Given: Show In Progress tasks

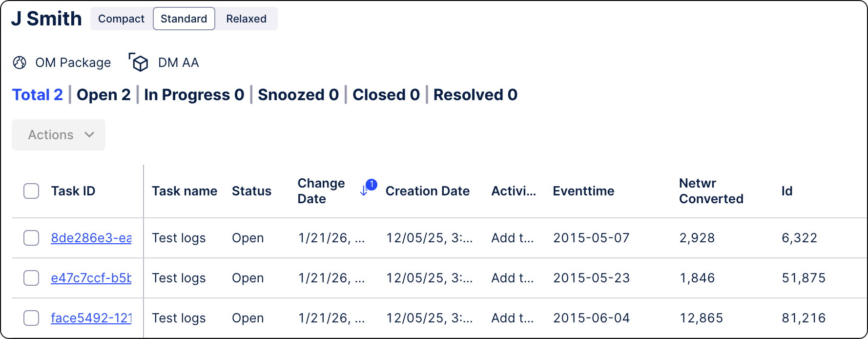Looking at the screenshot, I should 193,94.
